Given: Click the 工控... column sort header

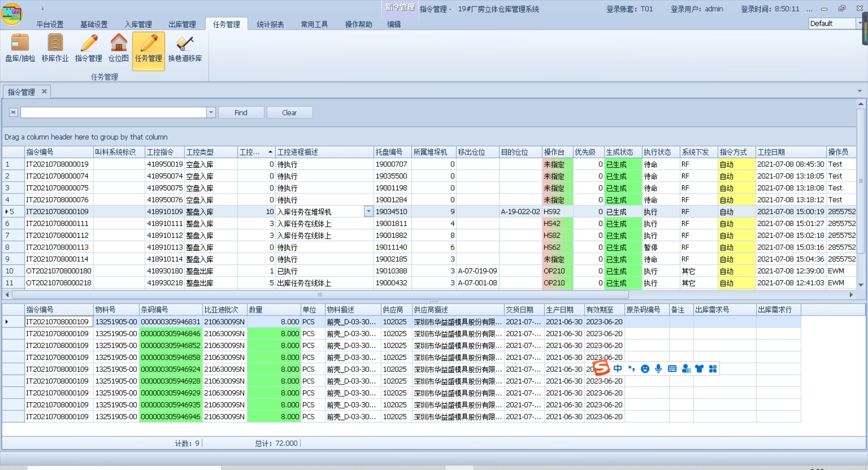Looking at the screenshot, I should (x=256, y=152).
